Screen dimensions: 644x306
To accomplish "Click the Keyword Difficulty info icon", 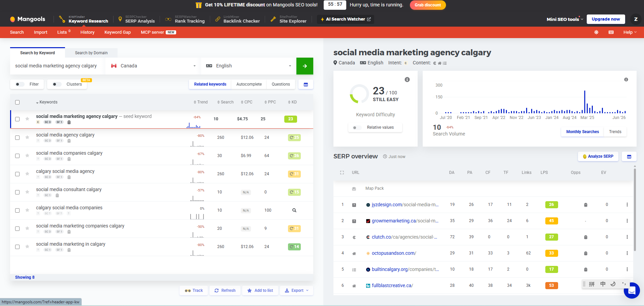I will 407,80.
